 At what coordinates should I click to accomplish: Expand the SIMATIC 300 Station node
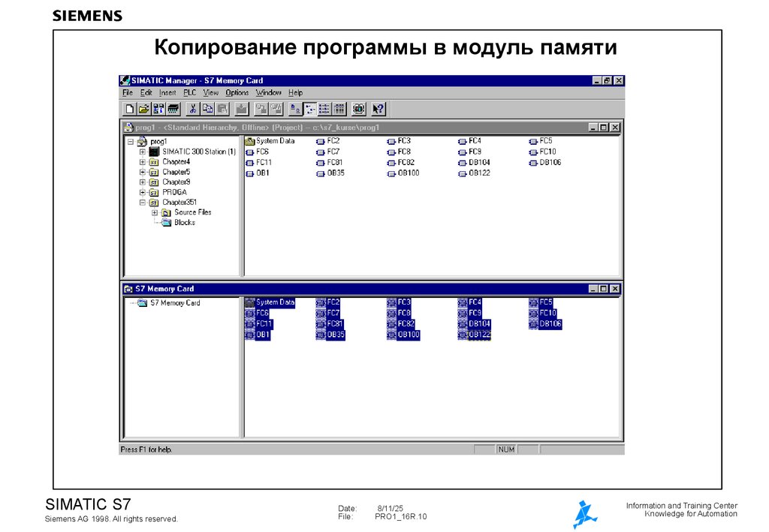click(x=142, y=152)
